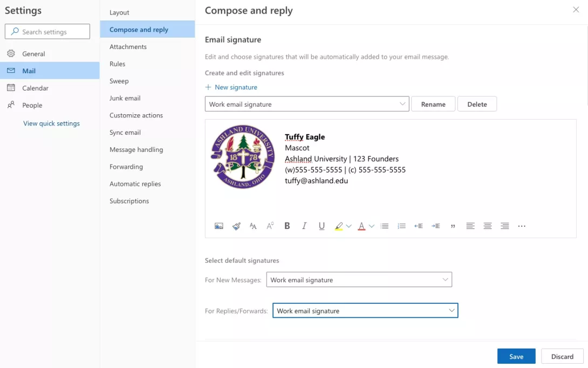This screenshot has height=368, width=588.
Task: Insert a numbered list in signature
Action: click(401, 226)
